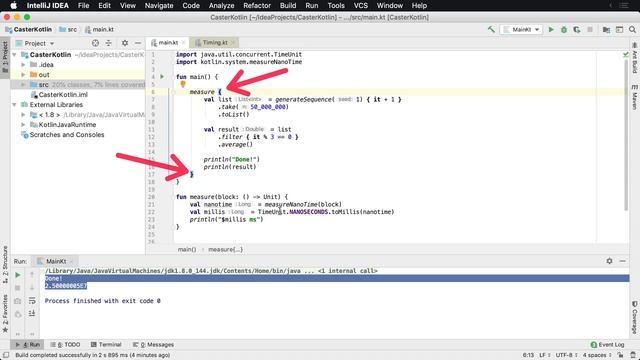Screen dimensions: 640x360
Task: Open the TODO tool window
Action: point(65,344)
